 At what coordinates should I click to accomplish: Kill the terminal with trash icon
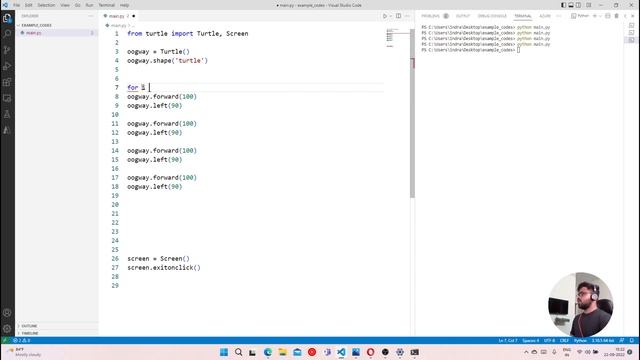coord(616,16)
